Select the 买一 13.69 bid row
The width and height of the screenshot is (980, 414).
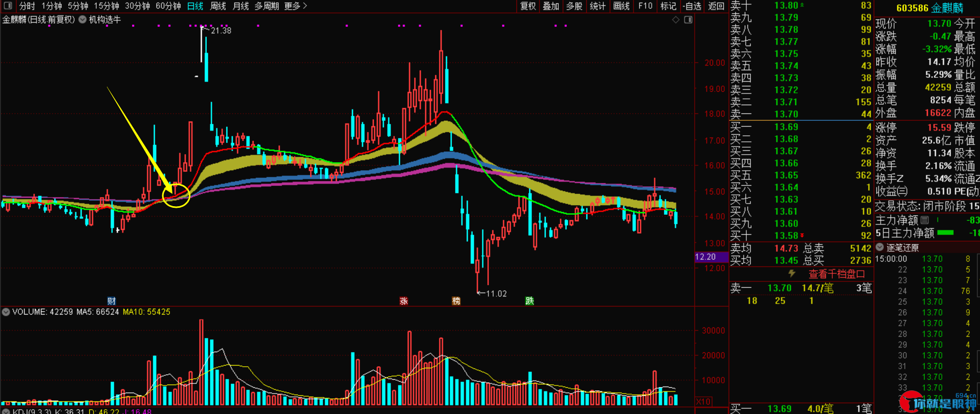pos(801,127)
